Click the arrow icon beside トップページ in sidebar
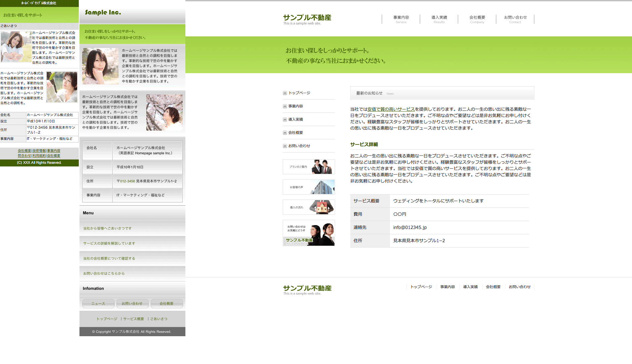Screen dimensions: 632x364 tap(285, 93)
